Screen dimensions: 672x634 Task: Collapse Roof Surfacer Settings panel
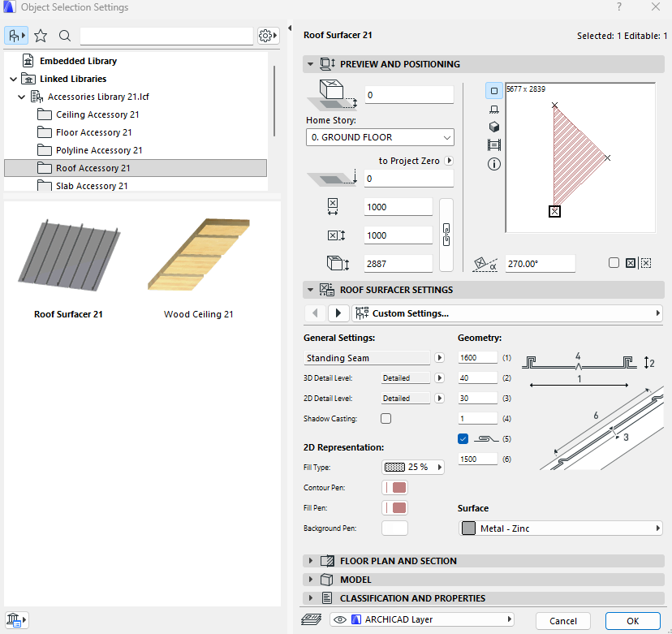click(x=310, y=290)
